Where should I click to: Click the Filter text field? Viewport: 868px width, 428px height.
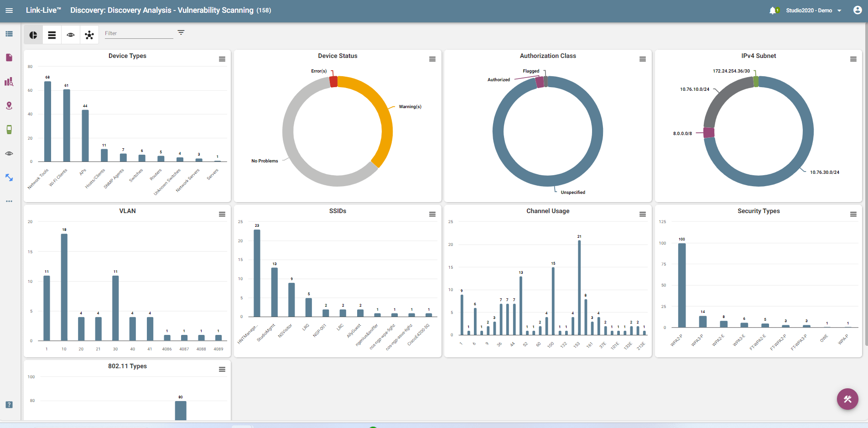tap(139, 33)
